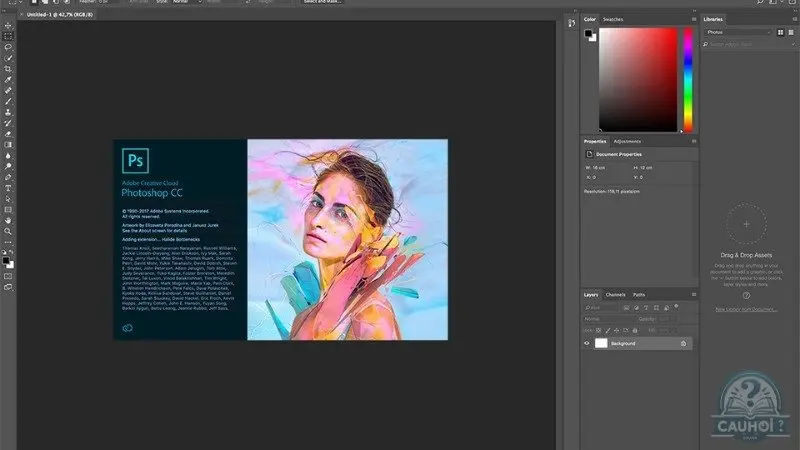
Task: Select the Spot Healing Brush tool
Action: point(8,90)
